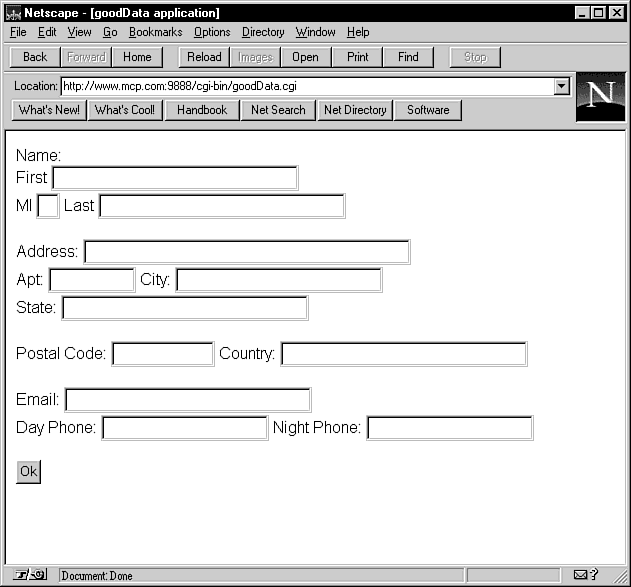Expand the Location URL dropdown arrow
This screenshot has width=631, height=587.
(562, 86)
